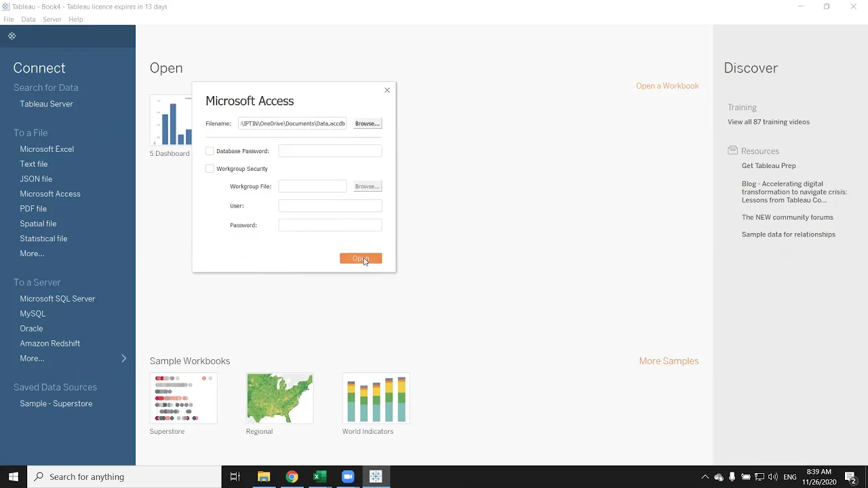Open the Data menu

(x=28, y=19)
